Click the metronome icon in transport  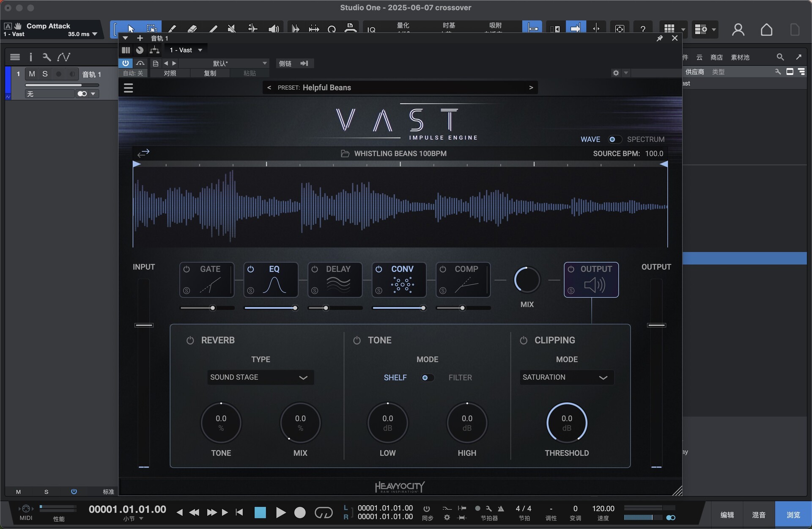click(501, 509)
